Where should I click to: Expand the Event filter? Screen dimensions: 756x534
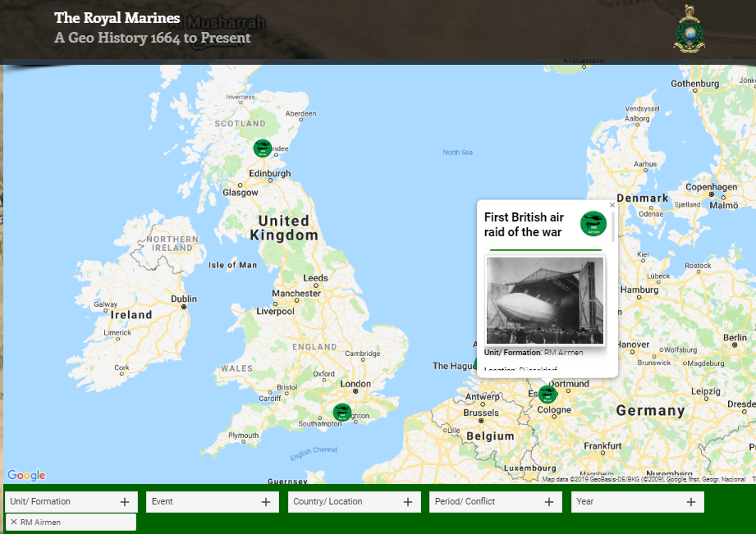(x=213, y=502)
